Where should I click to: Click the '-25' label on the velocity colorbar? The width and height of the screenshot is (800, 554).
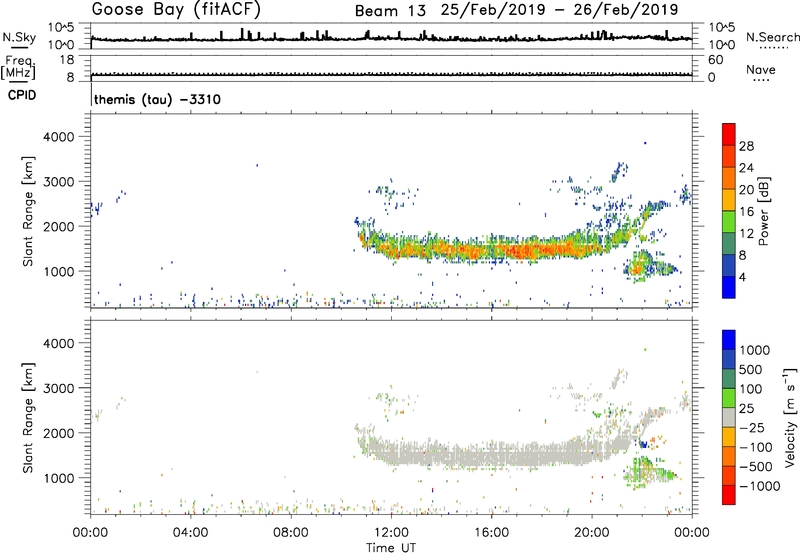[x=752, y=428]
